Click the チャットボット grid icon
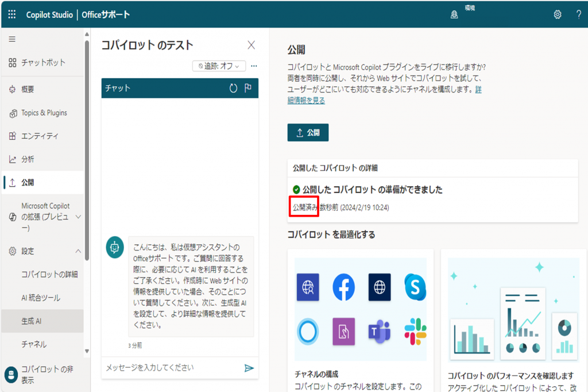Image resolution: width=588 pixels, height=392 pixels. [x=13, y=62]
